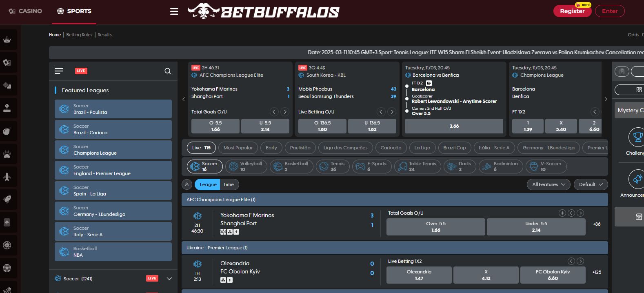Screen dimensions: 644x293
Task: Bet draw X at 4.12 for Olexandria match
Action: tap(486, 275)
